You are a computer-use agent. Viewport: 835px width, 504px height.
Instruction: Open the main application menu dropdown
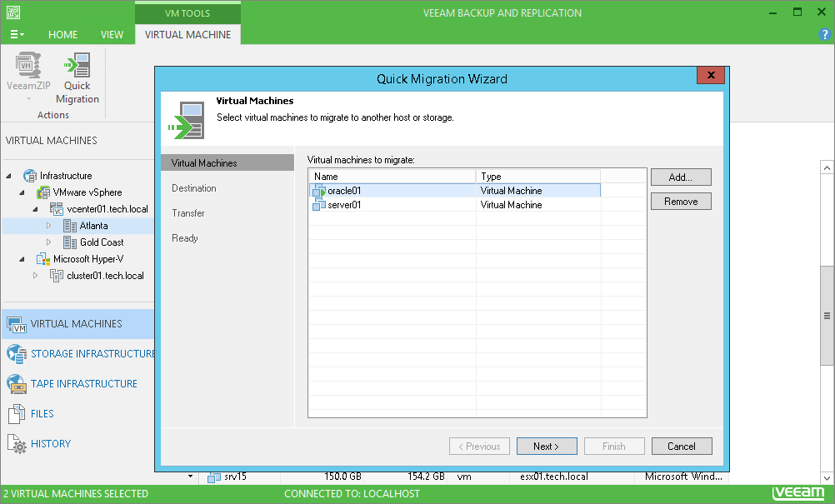(x=17, y=35)
